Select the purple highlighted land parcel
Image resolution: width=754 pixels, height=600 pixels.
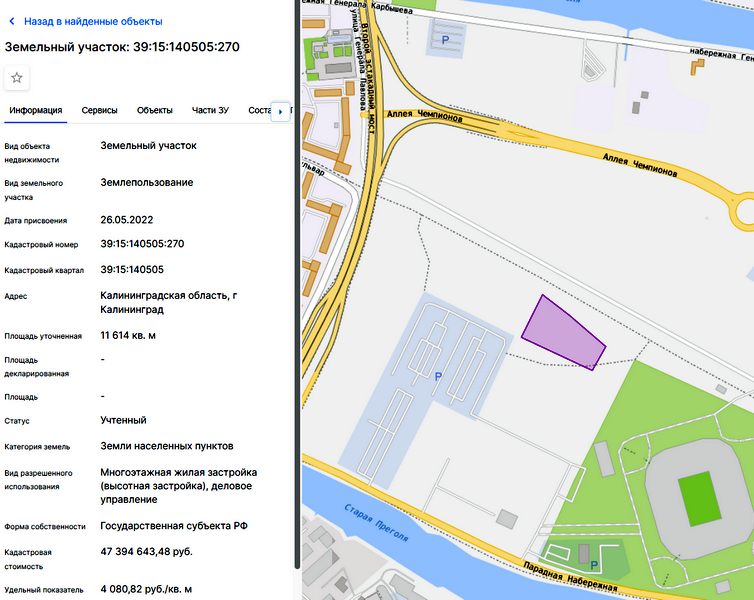tap(562, 332)
